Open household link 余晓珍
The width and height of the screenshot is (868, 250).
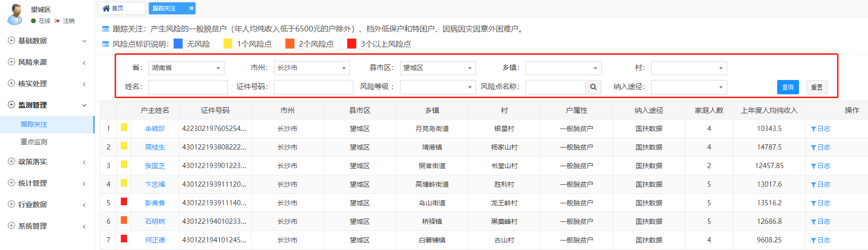tap(155, 129)
